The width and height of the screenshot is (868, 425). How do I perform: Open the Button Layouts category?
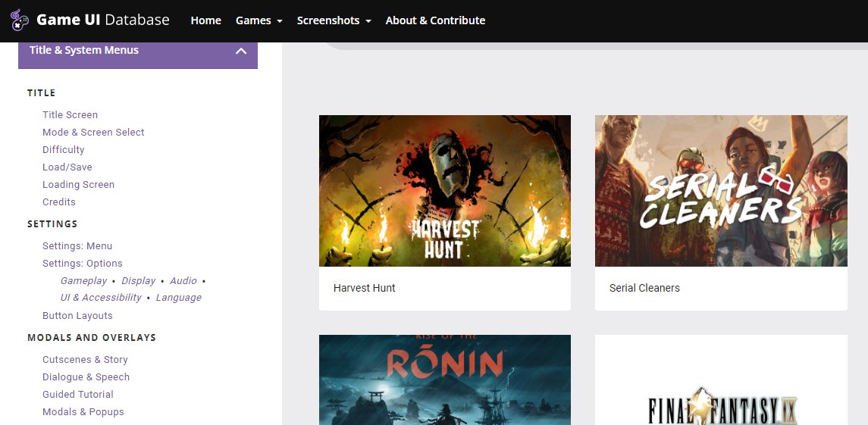point(77,315)
